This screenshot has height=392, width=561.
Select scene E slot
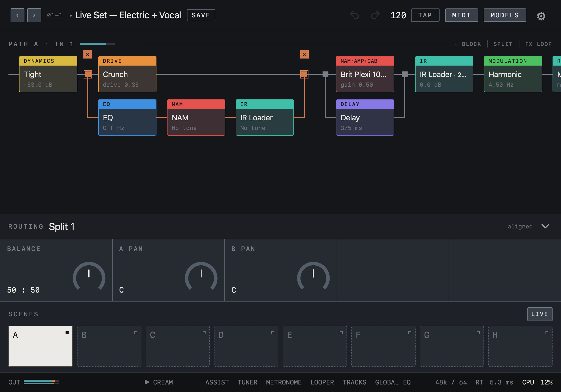click(x=315, y=346)
